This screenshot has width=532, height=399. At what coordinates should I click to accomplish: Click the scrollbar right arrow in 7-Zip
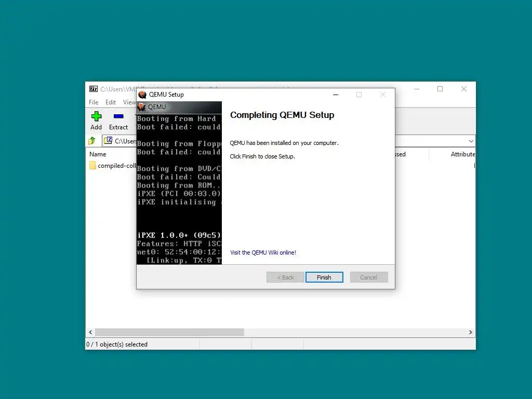470,332
